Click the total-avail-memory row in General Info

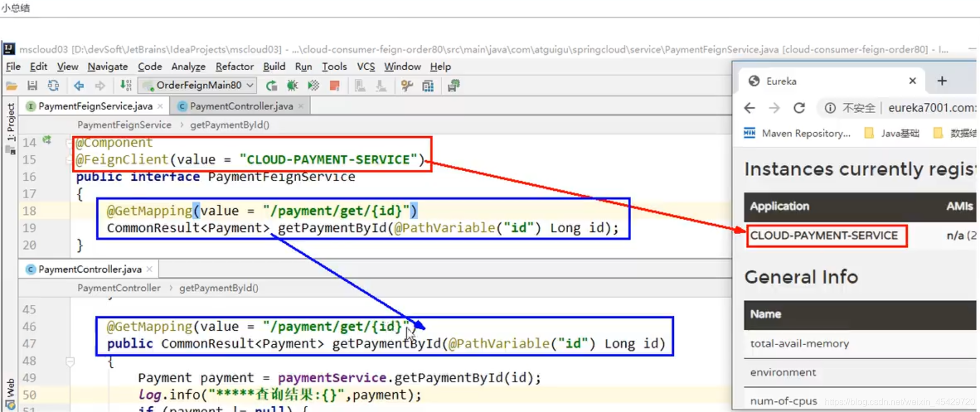tap(860, 344)
